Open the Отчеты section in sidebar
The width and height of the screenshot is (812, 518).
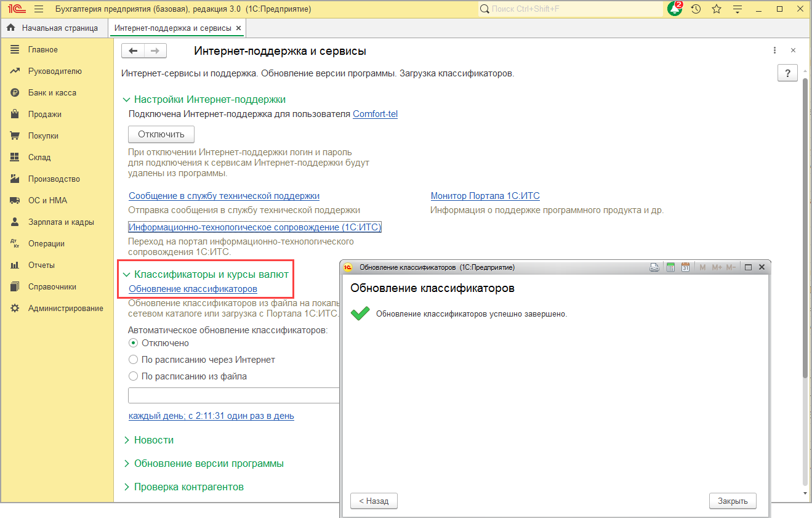point(41,265)
